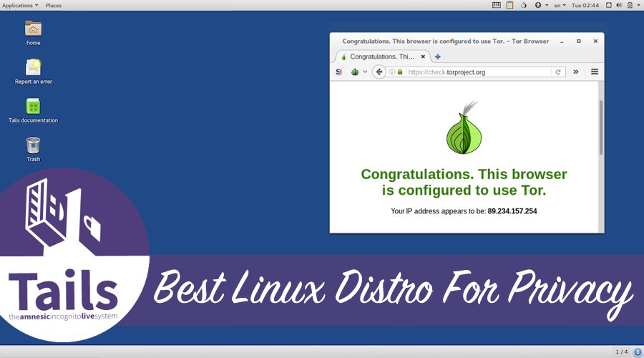Image resolution: width=644 pixels, height=358 pixels.
Task: Click the clipboard applet icon in top bar
Action: coord(509,5)
